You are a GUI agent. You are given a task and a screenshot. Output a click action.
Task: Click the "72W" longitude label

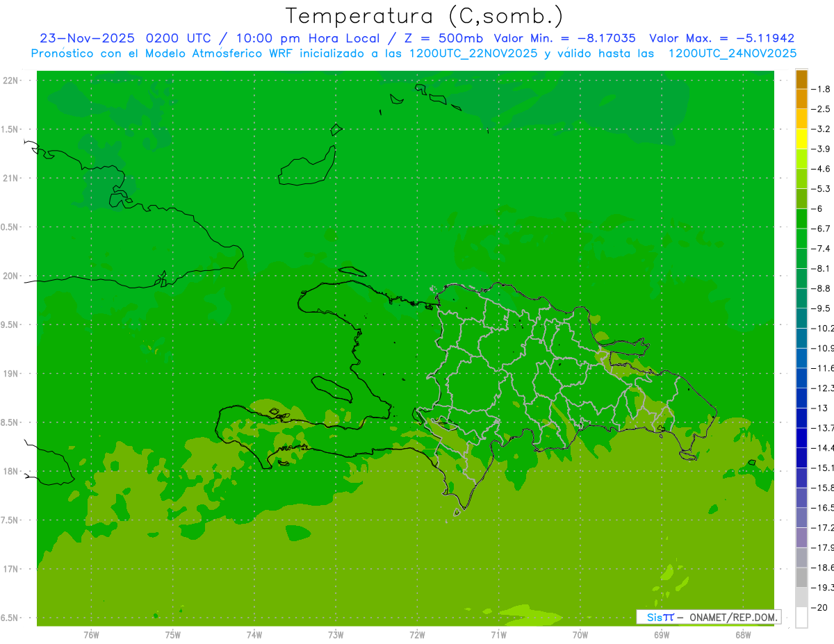(x=417, y=635)
